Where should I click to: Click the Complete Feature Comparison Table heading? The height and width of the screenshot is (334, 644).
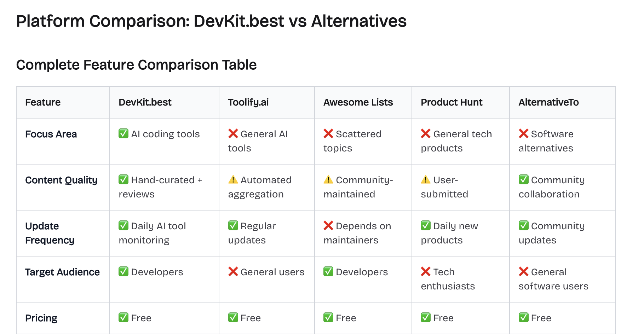coord(136,65)
